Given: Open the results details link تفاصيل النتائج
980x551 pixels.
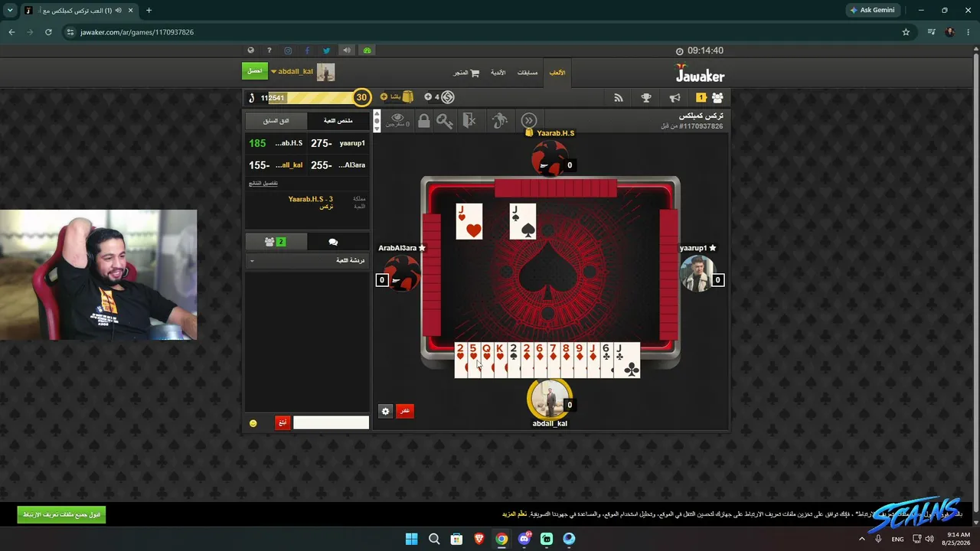Looking at the screenshot, I should (x=263, y=183).
